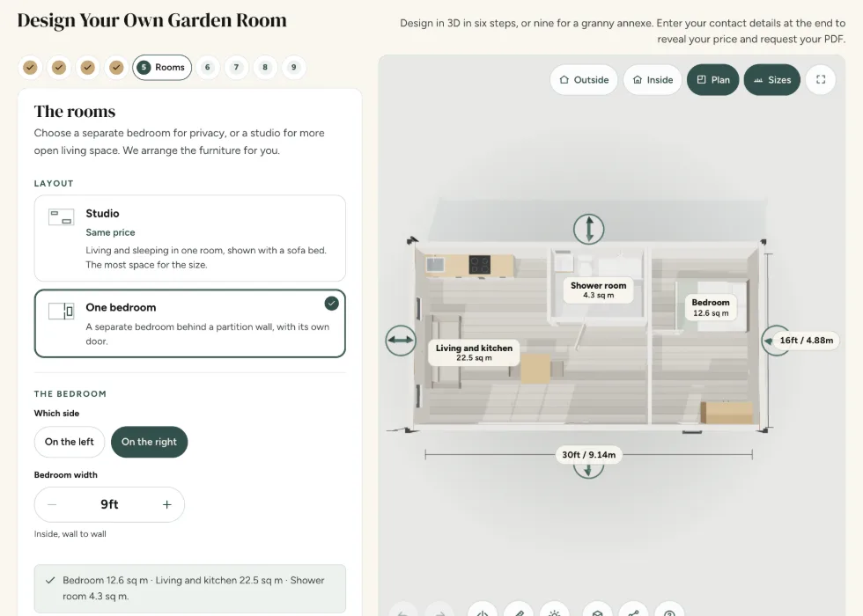Click the 3D box view button
The image size is (863, 616).
point(598,611)
